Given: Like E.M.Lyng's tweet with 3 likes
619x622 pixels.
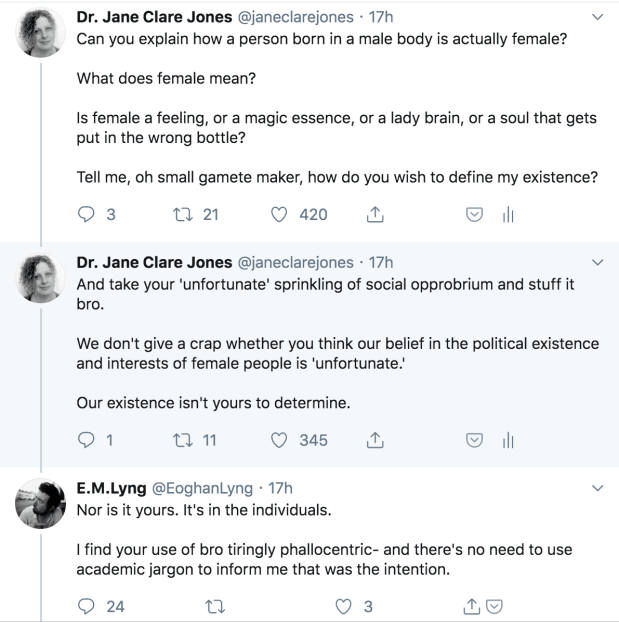Looking at the screenshot, I should click(x=345, y=605).
